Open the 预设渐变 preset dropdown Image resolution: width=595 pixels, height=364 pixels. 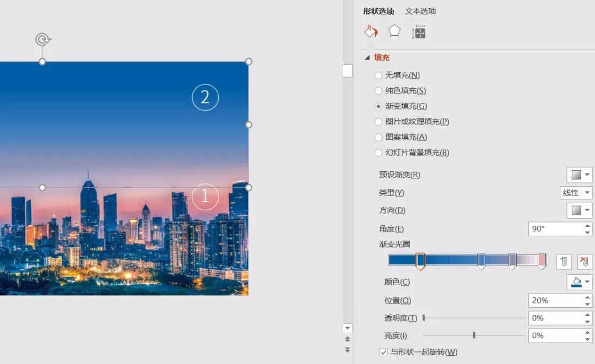click(x=580, y=175)
